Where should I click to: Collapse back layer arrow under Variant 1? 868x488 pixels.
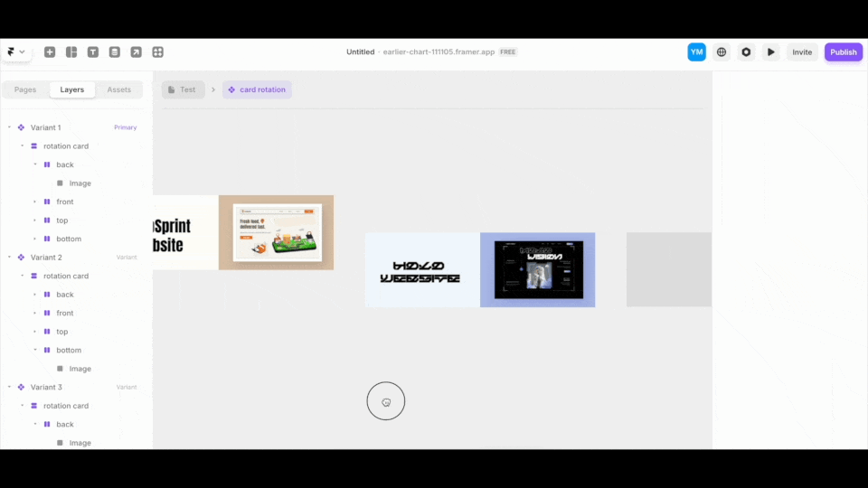pyautogui.click(x=35, y=164)
